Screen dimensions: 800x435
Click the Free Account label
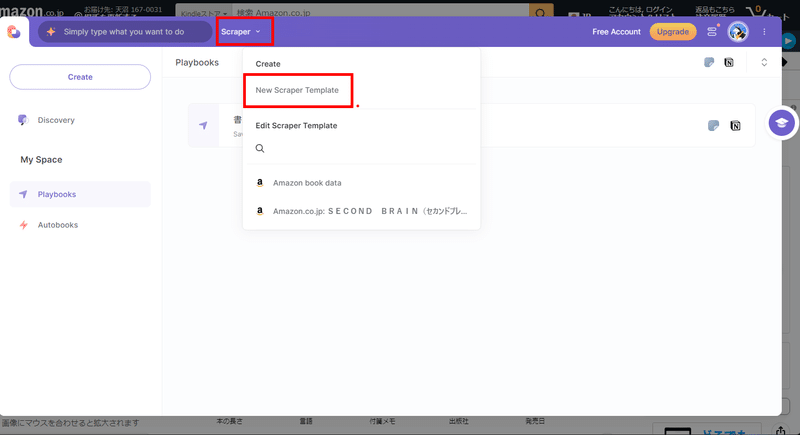[616, 32]
